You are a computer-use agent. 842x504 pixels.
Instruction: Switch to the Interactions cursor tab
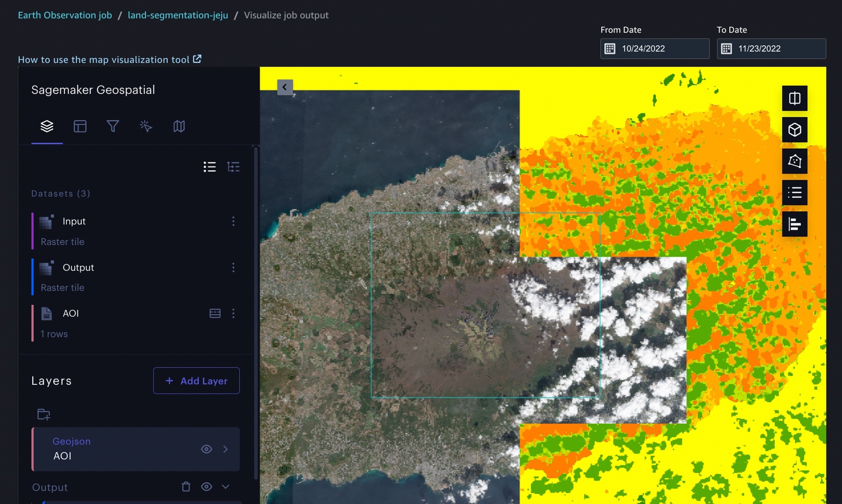pos(146,126)
